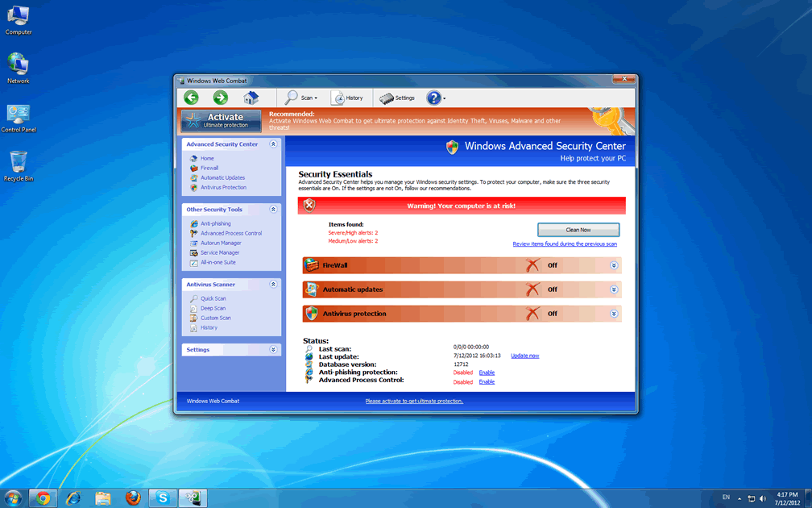Open Autorun Manager in sidebar
Screen dimensions: 812x508
click(x=221, y=243)
